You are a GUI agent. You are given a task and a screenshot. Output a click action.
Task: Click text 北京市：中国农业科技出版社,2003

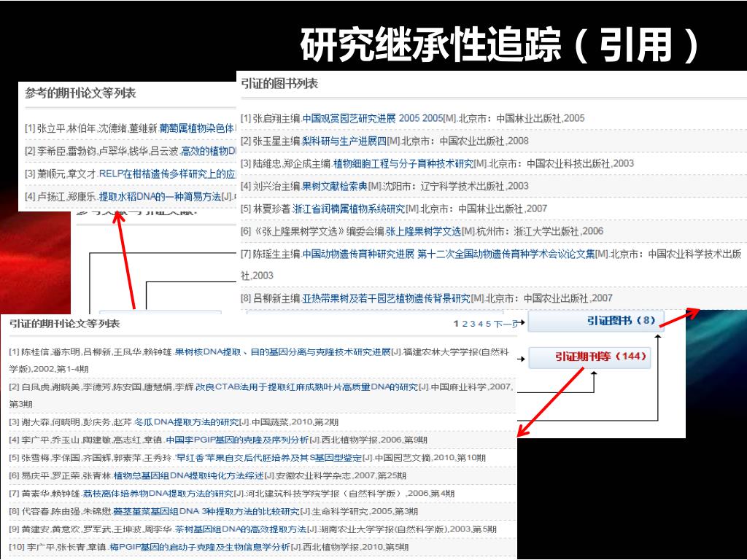click(562, 163)
